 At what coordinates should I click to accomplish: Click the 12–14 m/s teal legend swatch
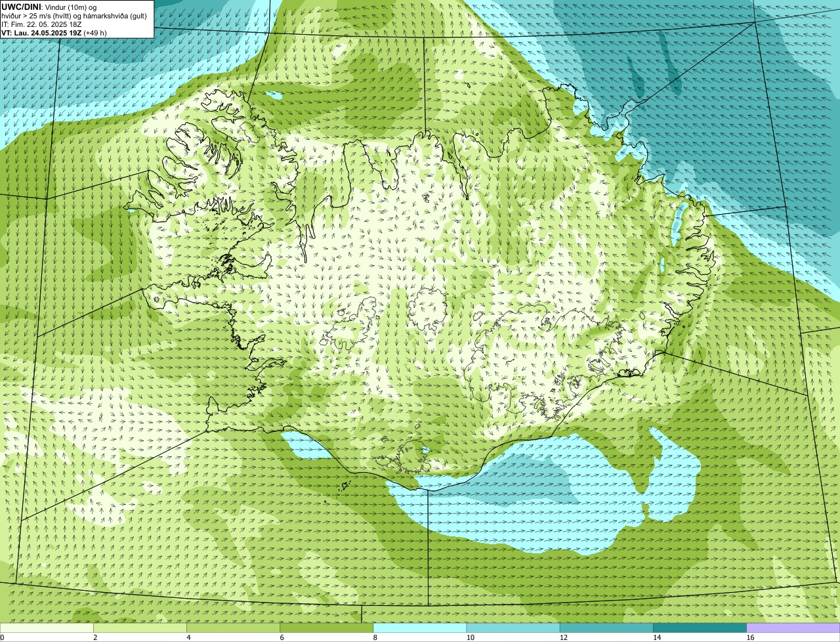606,628
